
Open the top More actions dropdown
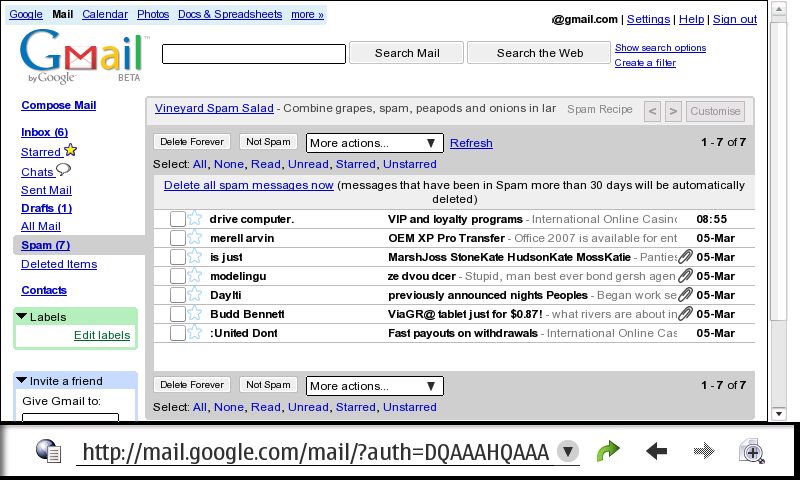coord(374,143)
